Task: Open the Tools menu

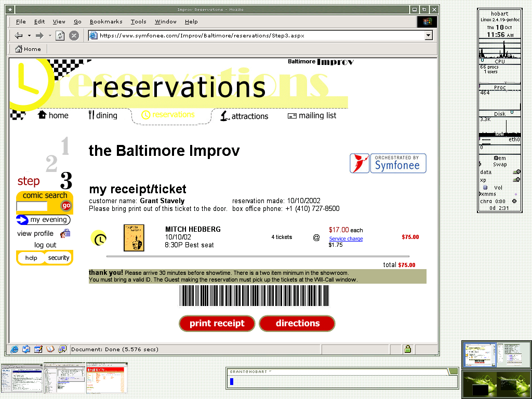Action: click(138, 21)
